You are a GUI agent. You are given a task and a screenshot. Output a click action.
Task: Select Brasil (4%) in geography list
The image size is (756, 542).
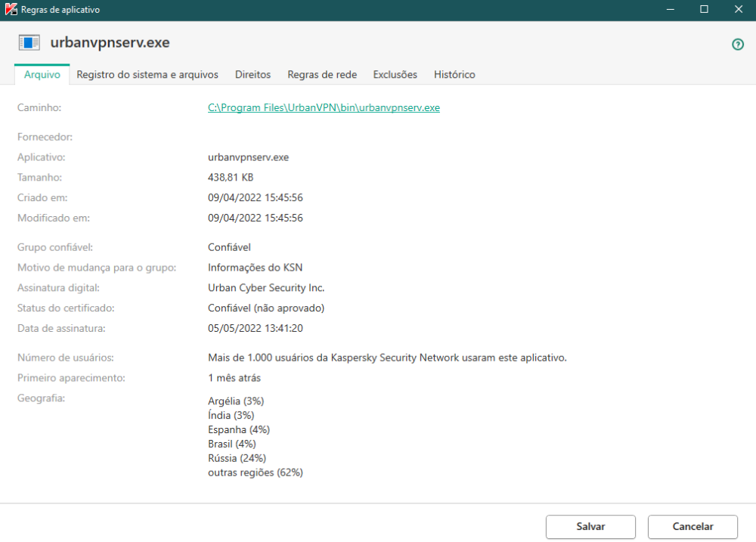[x=232, y=444]
